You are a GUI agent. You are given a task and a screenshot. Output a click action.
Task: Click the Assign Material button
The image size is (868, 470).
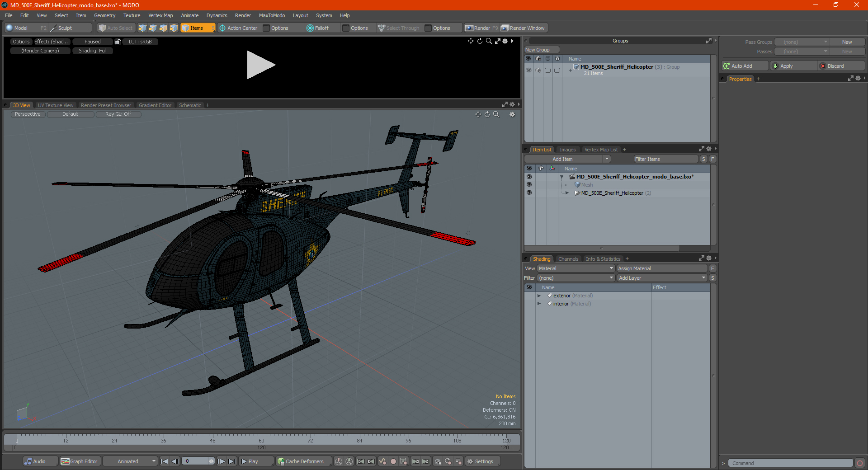point(662,268)
